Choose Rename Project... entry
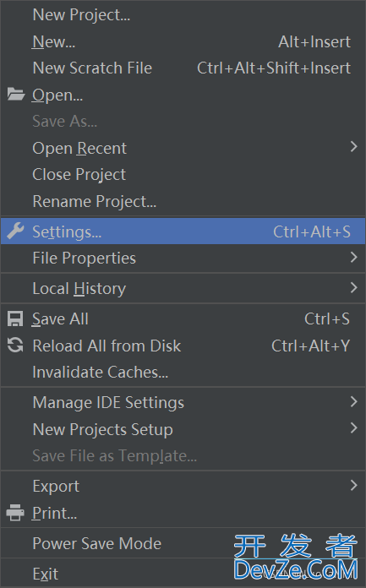 pyautogui.click(x=183, y=201)
